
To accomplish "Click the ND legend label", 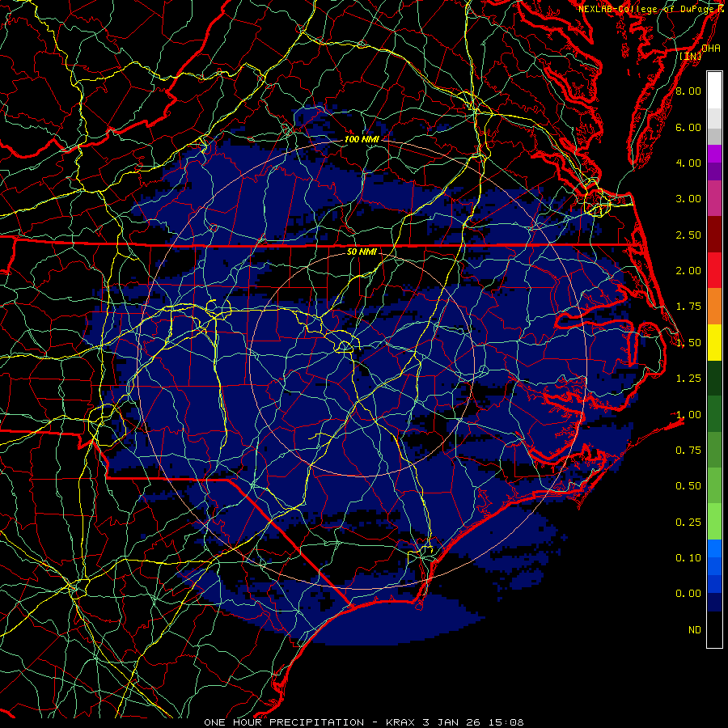I will (x=695, y=630).
